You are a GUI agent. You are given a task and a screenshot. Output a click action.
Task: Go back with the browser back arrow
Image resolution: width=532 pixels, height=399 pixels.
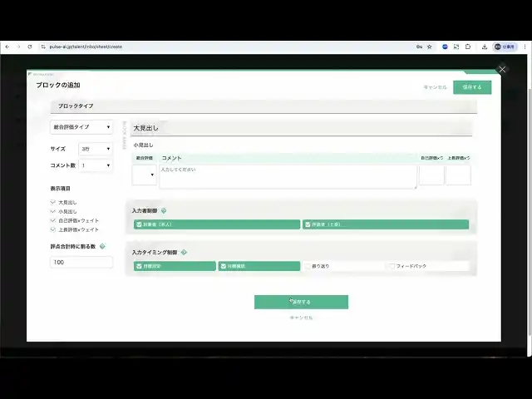pyautogui.click(x=7, y=47)
